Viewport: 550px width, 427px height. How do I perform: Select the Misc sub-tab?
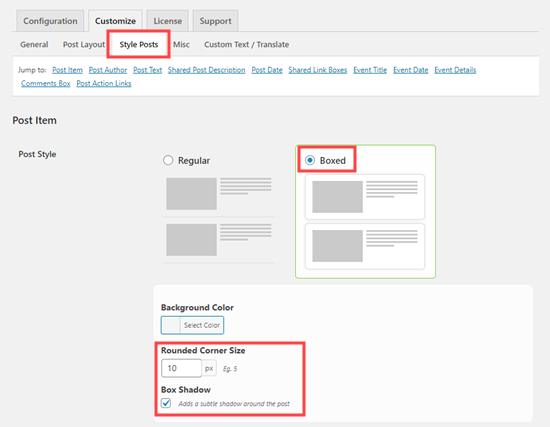(x=181, y=45)
